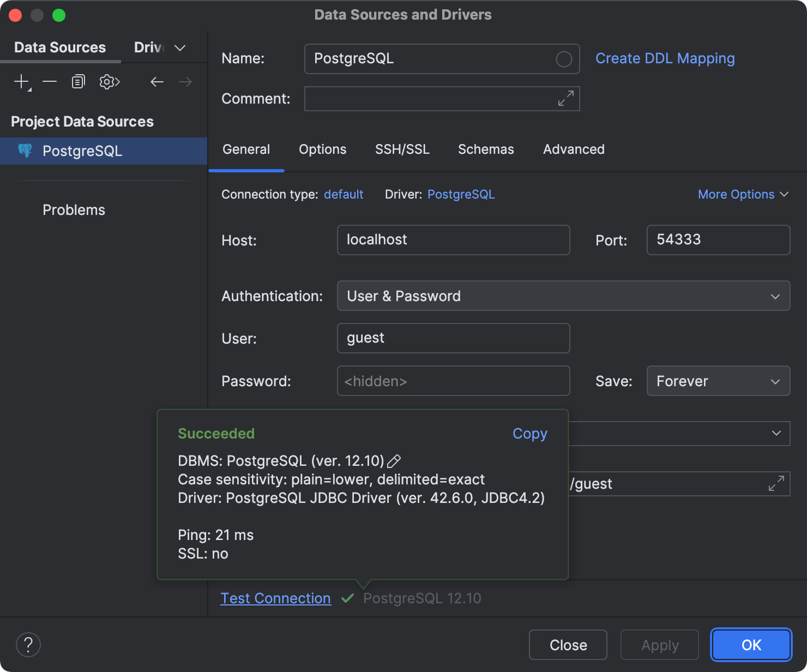Click the pencil icon beside DBMS version
The height and width of the screenshot is (672, 807).
394,461
